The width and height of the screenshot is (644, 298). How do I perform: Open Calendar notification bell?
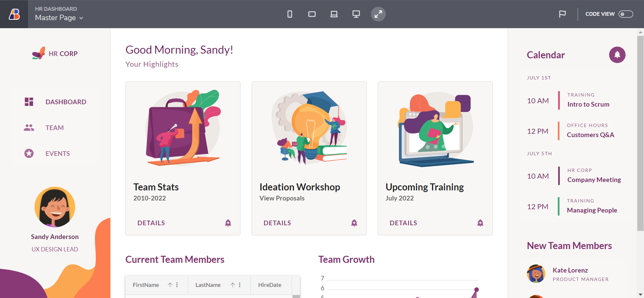click(617, 55)
